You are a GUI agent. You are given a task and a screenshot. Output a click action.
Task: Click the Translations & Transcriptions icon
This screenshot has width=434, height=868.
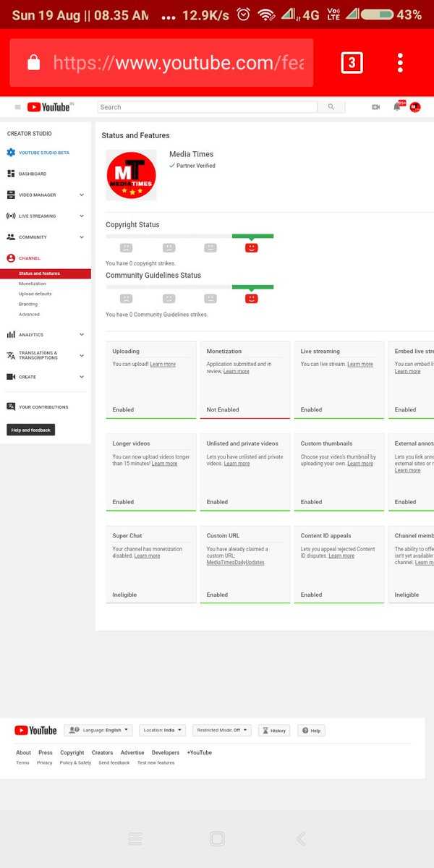11,355
